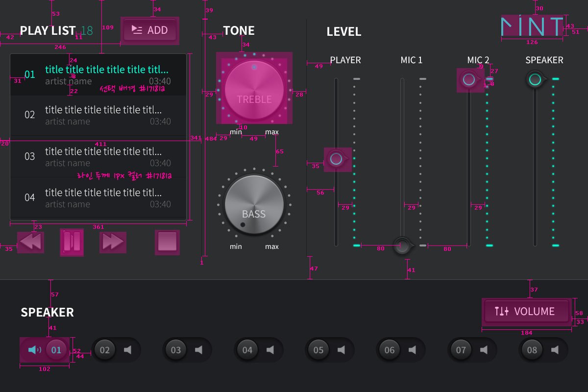This screenshot has height=392, width=588.
Task: Click the mute speaker icon beside 02
Action: (128, 350)
